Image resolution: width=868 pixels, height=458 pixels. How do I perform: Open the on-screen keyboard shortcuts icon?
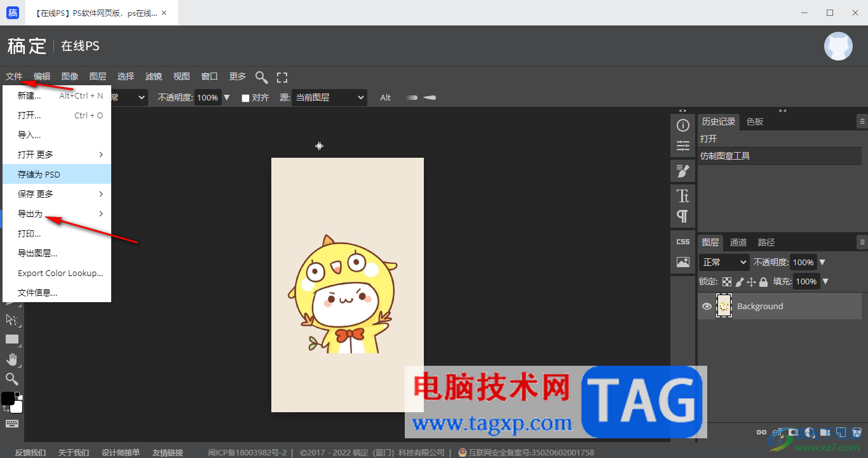(x=12, y=424)
